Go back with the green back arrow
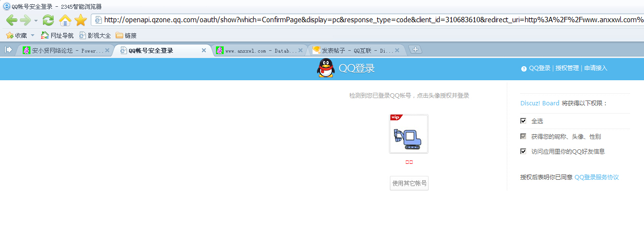This screenshot has height=231, width=644. pyautogui.click(x=12, y=20)
